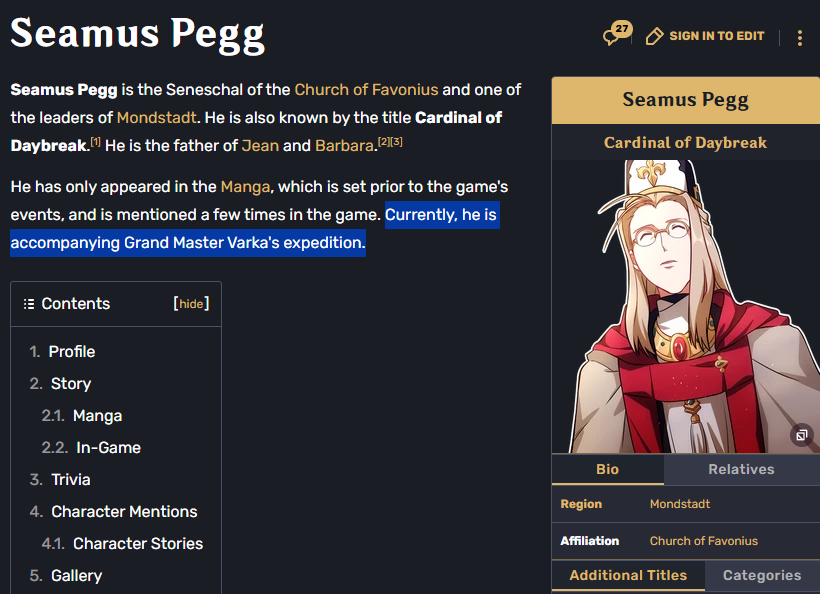Open the Additional Titles tab
Viewport: 820px width, 594px height.
628,575
